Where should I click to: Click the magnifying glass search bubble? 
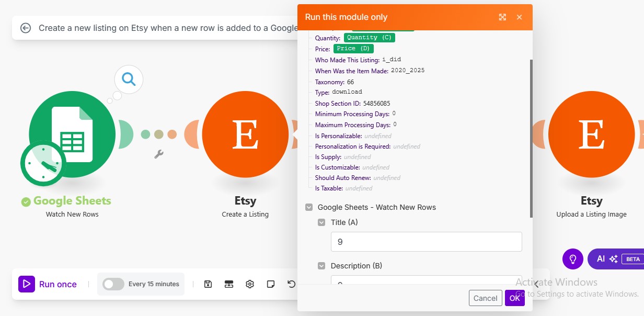tap(129, 80)
